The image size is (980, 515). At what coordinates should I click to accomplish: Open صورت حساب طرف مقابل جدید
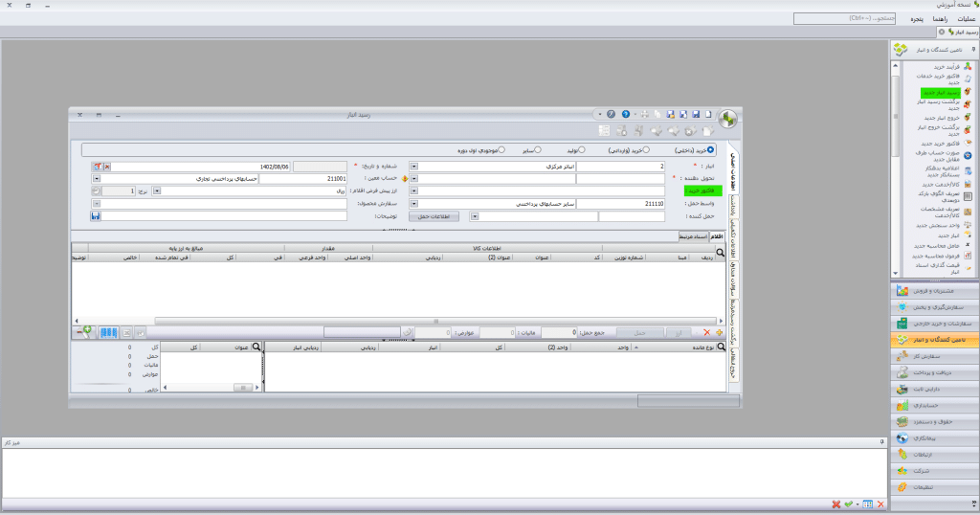coord(938,156)
